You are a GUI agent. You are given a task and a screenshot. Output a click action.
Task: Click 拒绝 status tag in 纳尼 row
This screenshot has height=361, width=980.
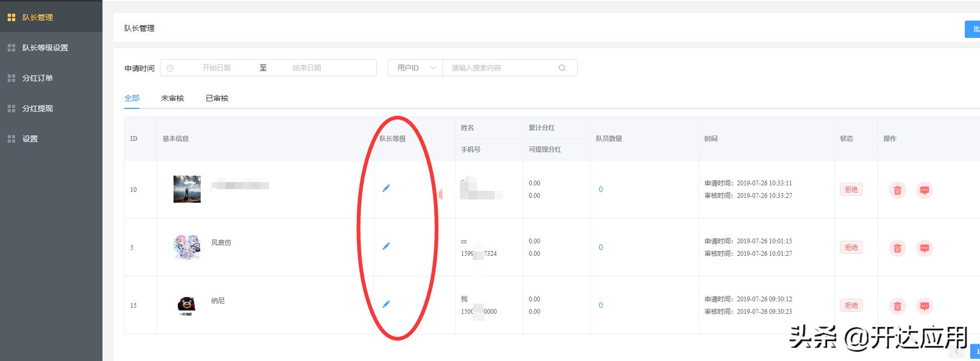pos(851,305)
